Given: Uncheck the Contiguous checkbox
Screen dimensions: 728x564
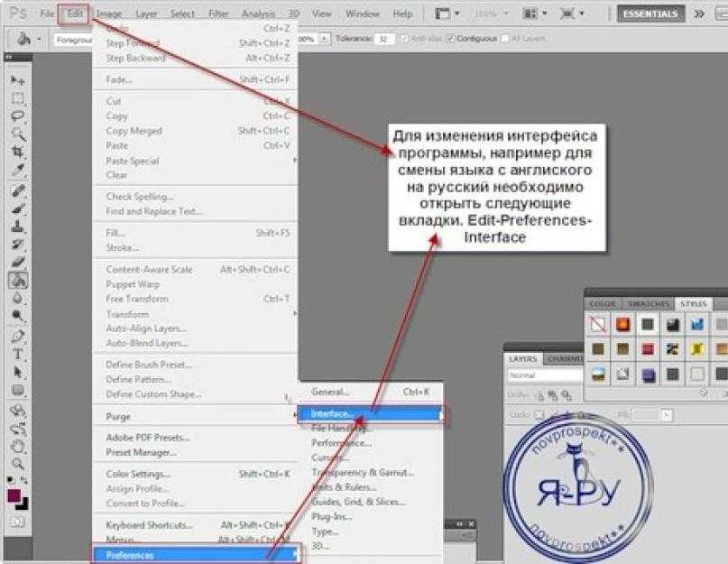Looking at the screenshot, I should click(449, 39).
